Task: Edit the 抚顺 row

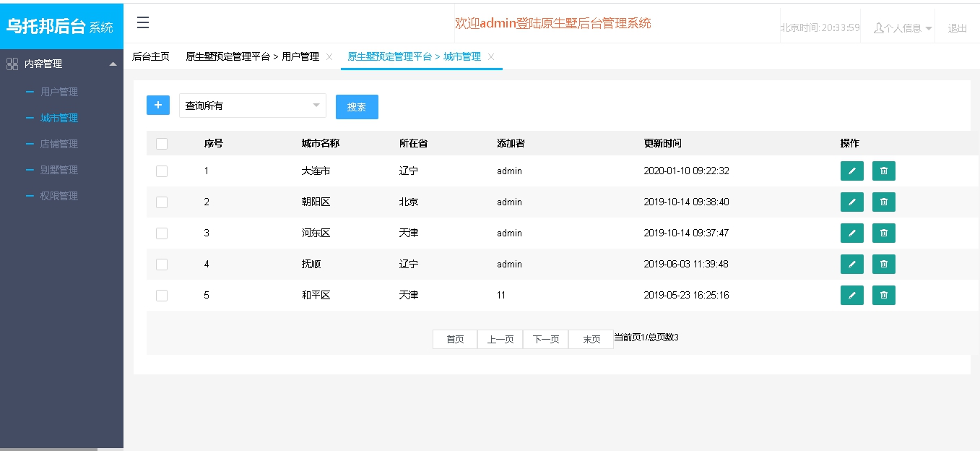Action: tap(852, 264)
